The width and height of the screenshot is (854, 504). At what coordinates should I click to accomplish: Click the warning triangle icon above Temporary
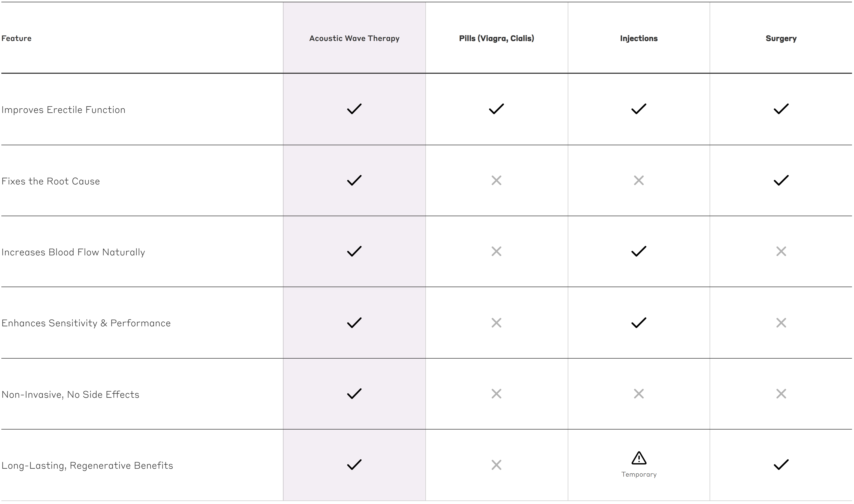coord(639,458)
